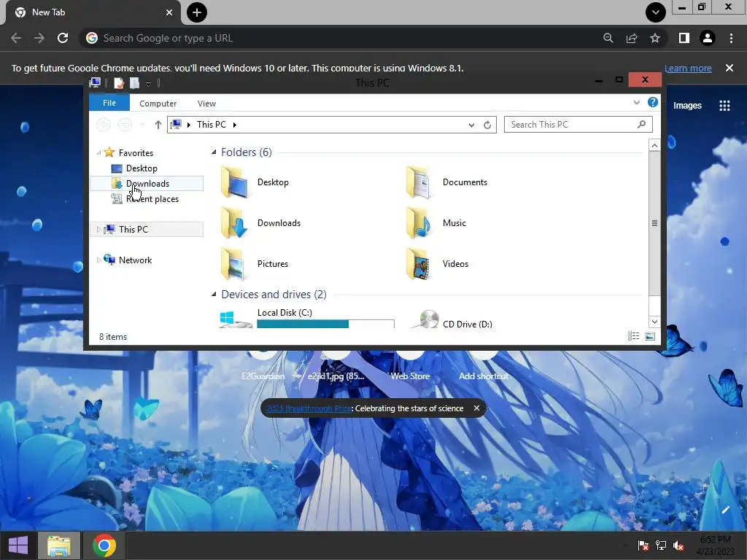This screenshot has width=747, height=560.
Task: Open address bar history dropdown
Action: pyautogui.click(x=471, y=125)
